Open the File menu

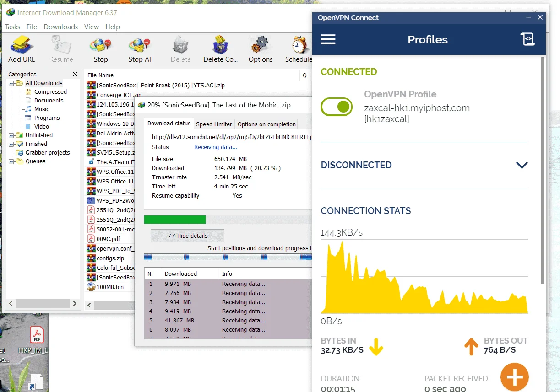click(x=32, y=27)
